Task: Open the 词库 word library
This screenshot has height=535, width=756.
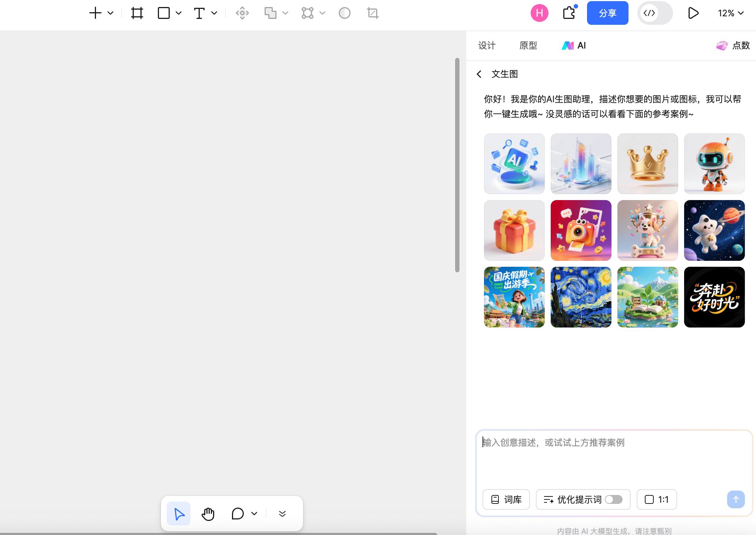Action: point(506,499)
